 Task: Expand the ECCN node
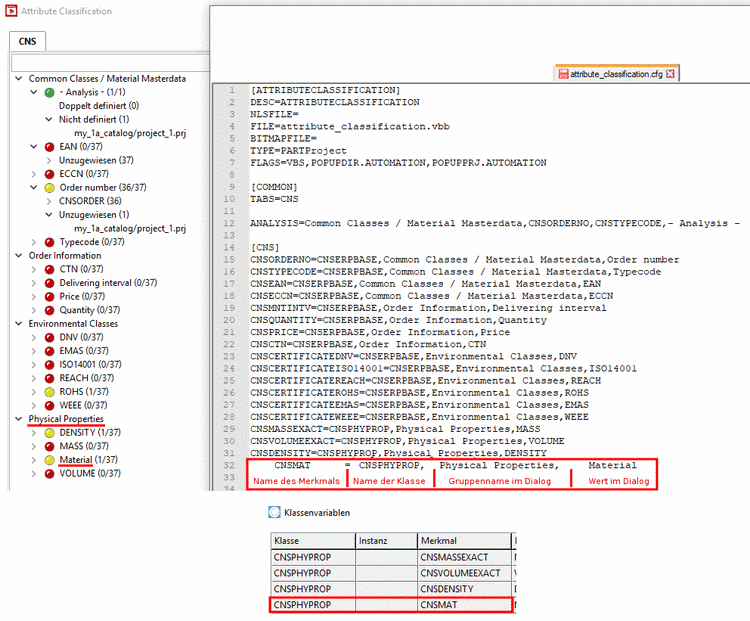(33, 174)
